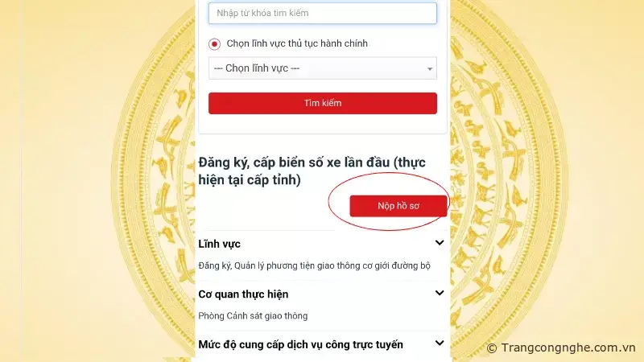Screen dimensions: 644x362
Task: Open the '--- Chọn lĩnh vực ---' combo box
Action: pos(323,68)
